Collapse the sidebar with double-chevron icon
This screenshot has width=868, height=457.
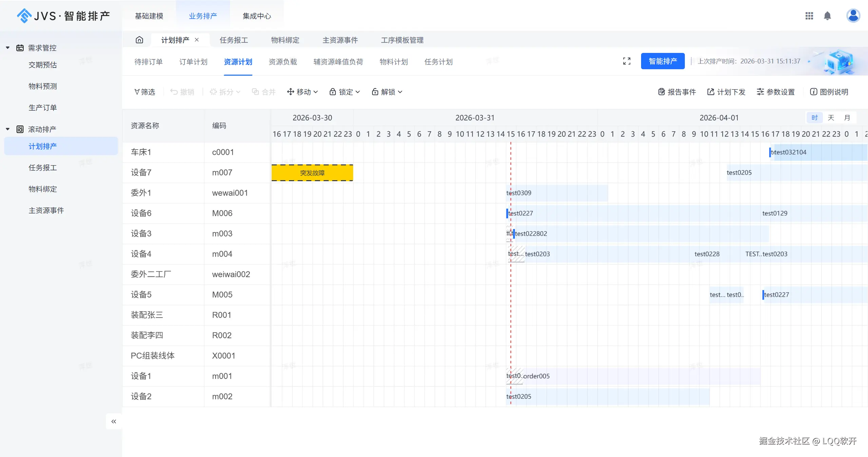coord(114,421)
